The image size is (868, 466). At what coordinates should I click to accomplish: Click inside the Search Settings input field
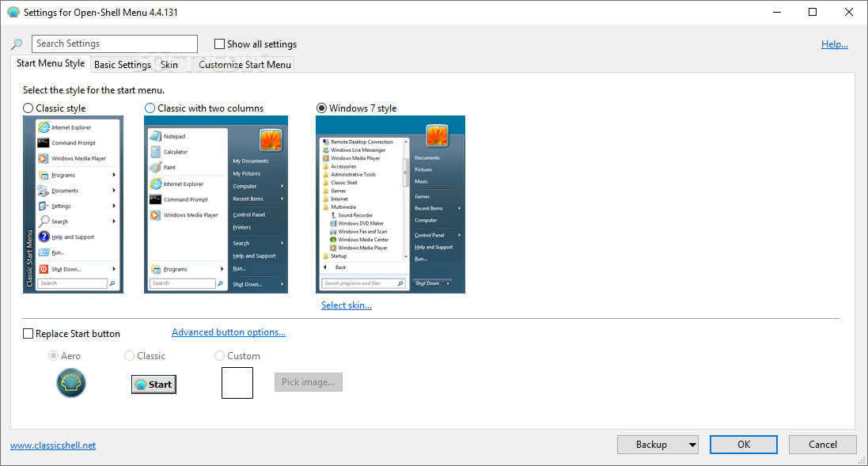114,44
